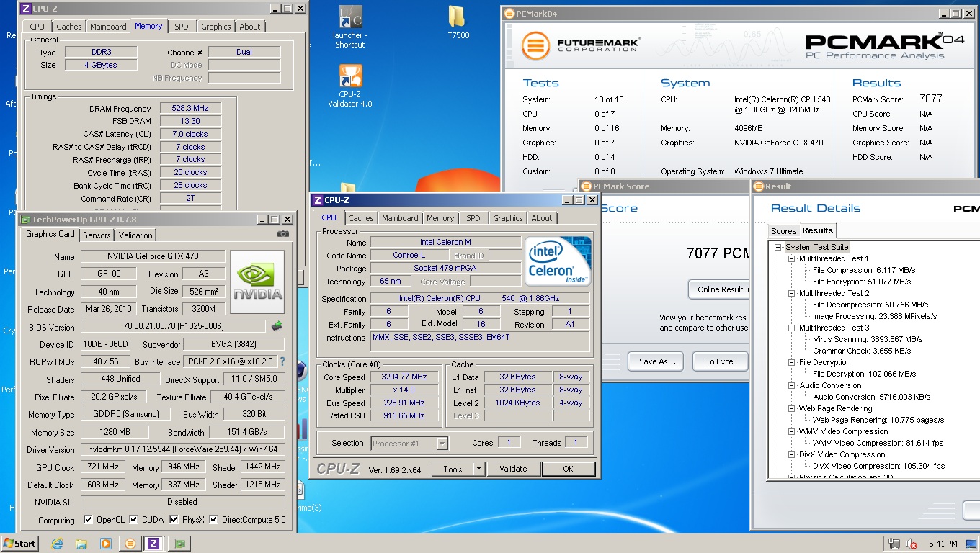The image size is (980, 553).
Task: Open About tab in the memory CPU-Z window
Action: (x=250, y=27)
